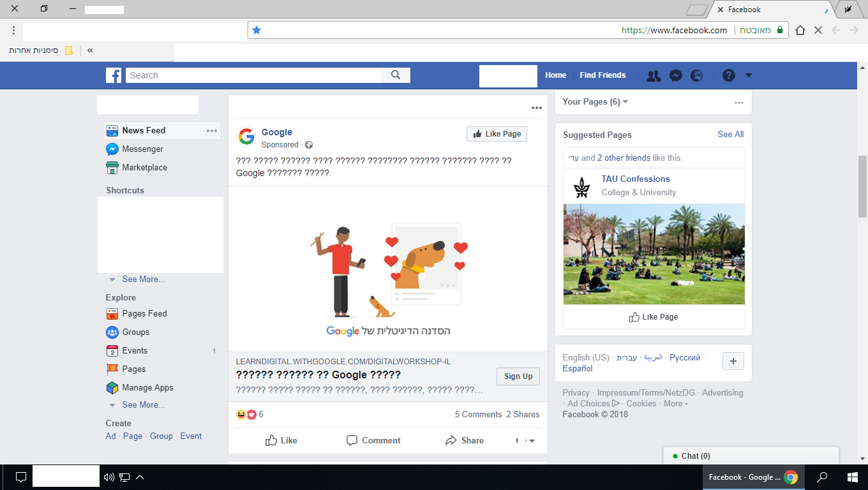This screenshot has height=490, width=868.
Task: Click Comment on the Google post
Action: pyautogui.click(x=373, y=440)
